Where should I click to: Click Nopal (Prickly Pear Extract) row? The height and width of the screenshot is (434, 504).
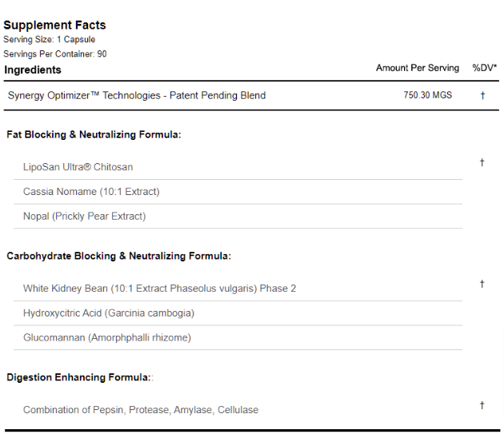pos(238,216)
